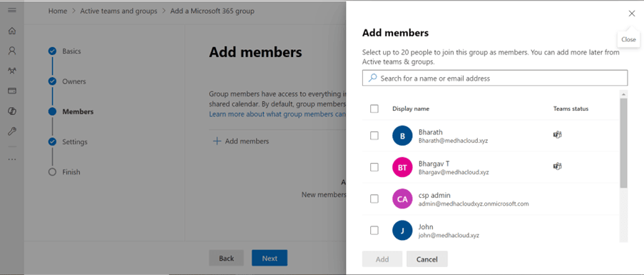Click csp admin's avatar circle CA
The width and height of the screenshot is (644, 275).
click(x=402, y=199)
